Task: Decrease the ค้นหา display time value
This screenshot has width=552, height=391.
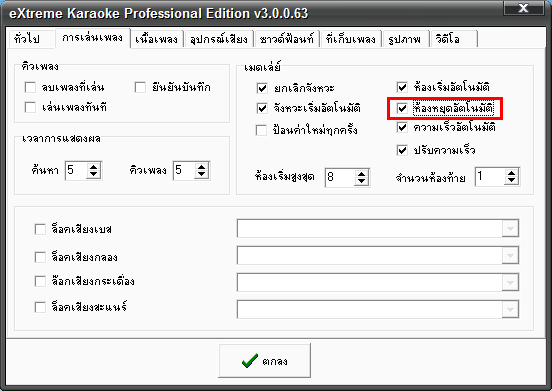Action: pyautogui.click(x=93, y=175)
